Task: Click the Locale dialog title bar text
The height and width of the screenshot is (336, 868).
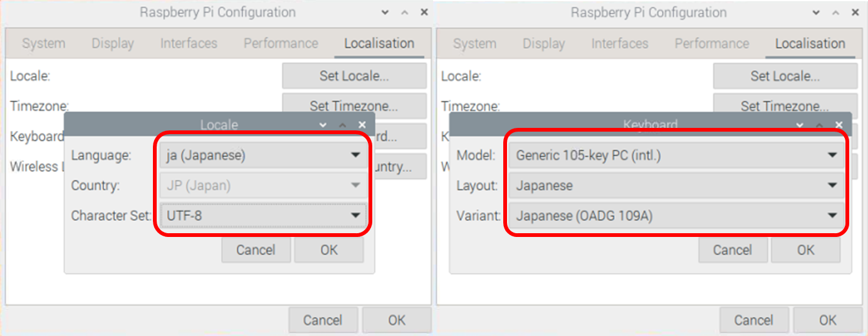Action: click(x=219, y=125)
